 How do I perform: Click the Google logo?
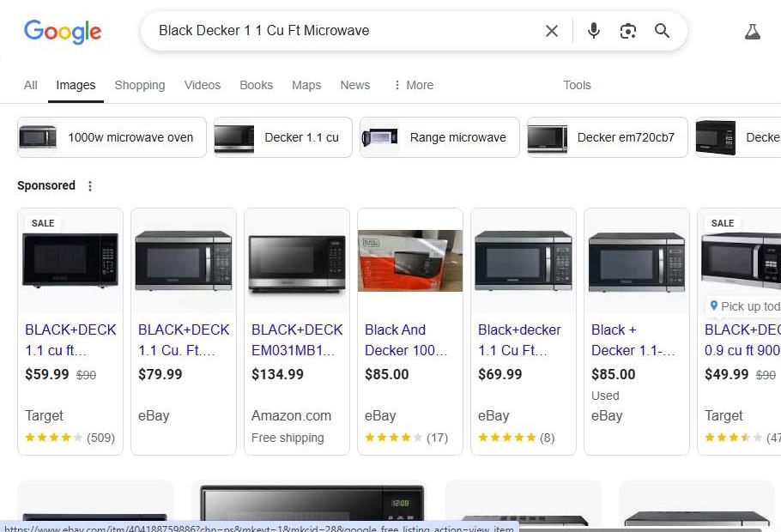pyautogui.click(x=63, y=32)
